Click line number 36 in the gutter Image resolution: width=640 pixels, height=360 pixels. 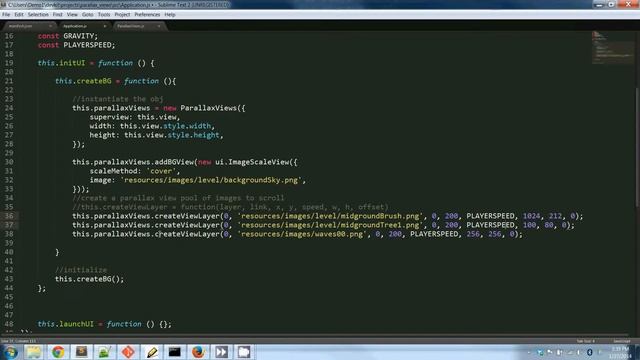(9, 216)
